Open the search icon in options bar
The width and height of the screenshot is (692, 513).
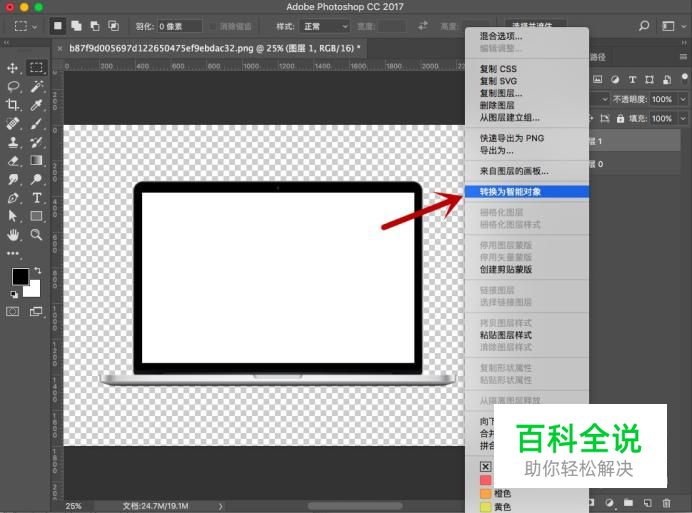(x=644, y=26)
